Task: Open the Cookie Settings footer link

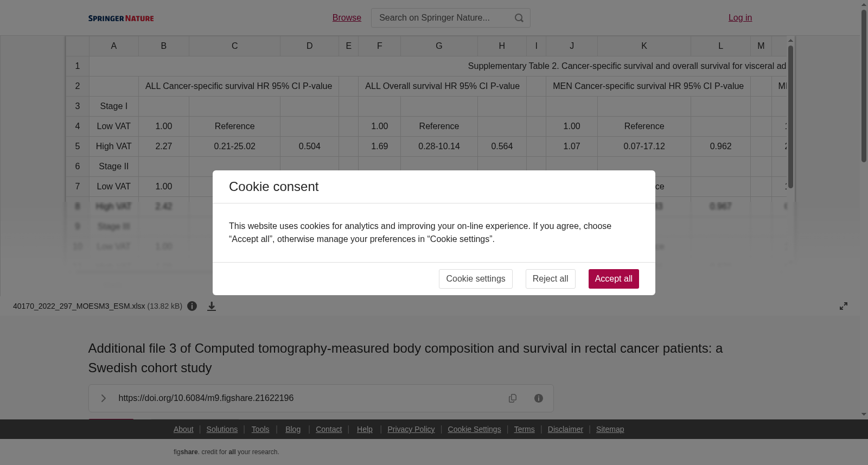Action: (x=474, y=429)
